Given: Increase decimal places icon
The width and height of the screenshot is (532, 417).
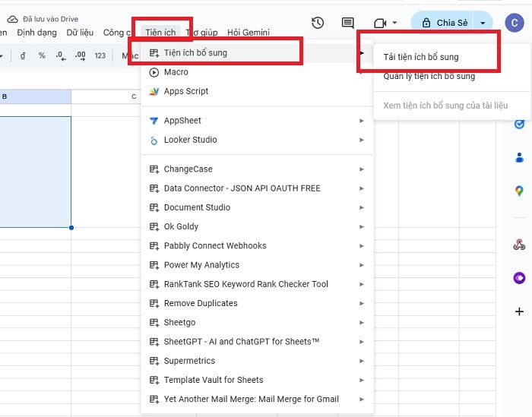Looking at the screenshot, I should click(x=80, y=55).
